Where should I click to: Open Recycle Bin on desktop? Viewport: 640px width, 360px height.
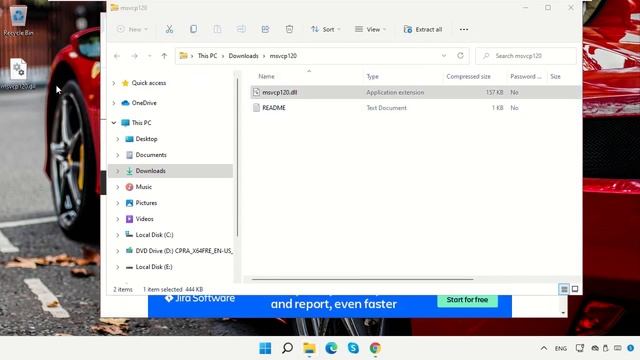tap(18, 20)
